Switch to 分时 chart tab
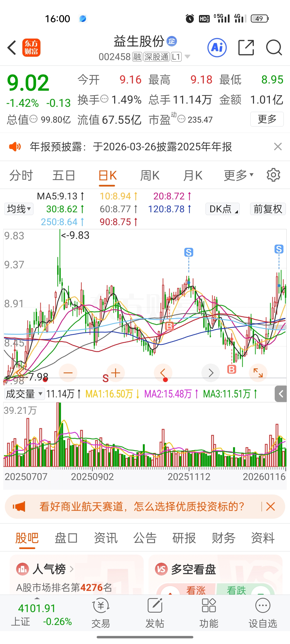Viewport: 290px width, 644px height. [x=21, y=175]
